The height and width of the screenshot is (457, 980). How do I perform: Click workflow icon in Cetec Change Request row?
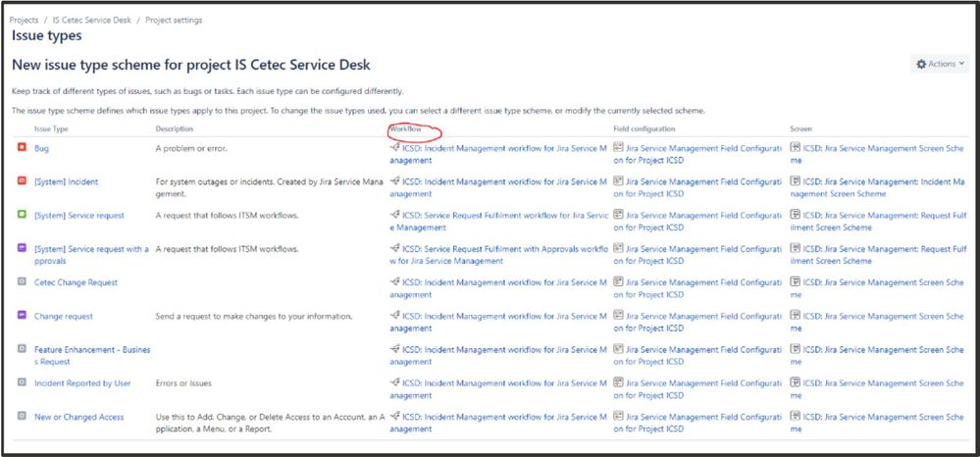394,281
